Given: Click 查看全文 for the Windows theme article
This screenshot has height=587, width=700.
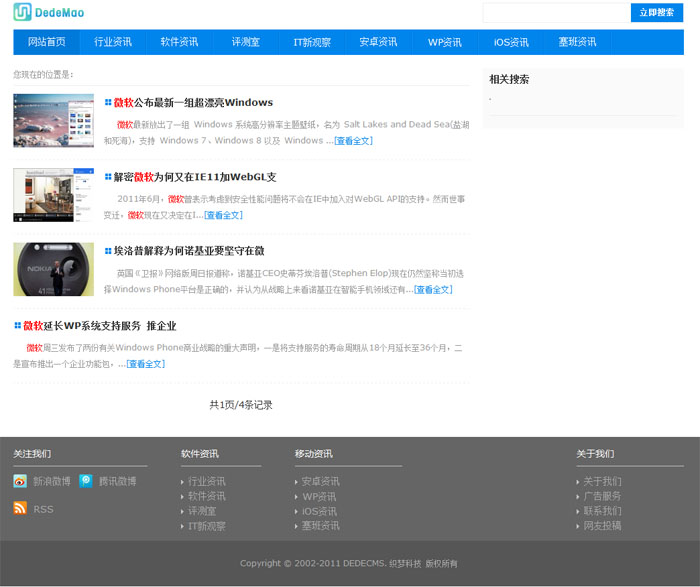Looking at the screenshot, I should tap(354, 141).
